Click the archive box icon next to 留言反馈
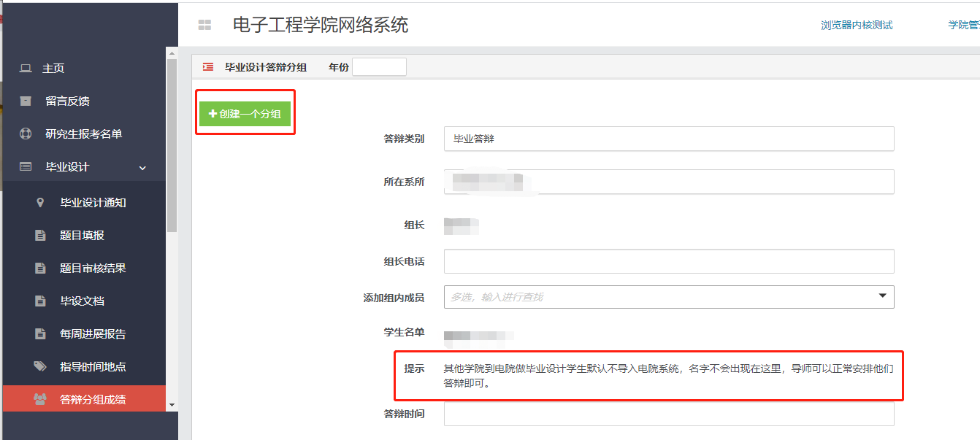This screenshot has width=980, height=440. click(x=26, y=101)
